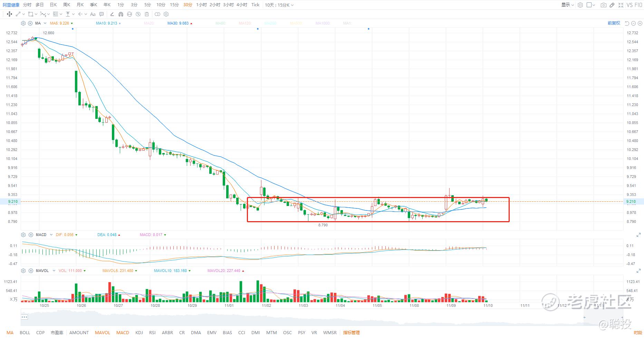The image size is (644, 339).
Task: Click the ellipsis handle on range navigator
Action: click(x=24, y=317)
